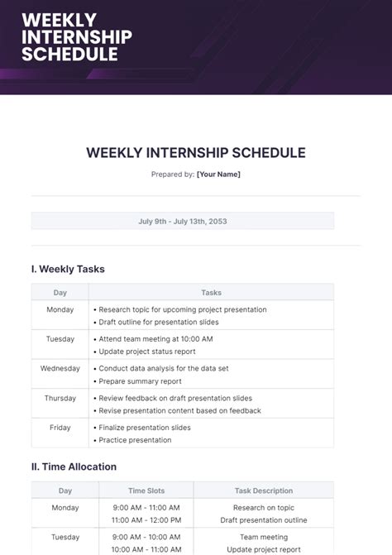This screenshot has width=392, height=555.
Task: Select the Task Description column header
Action: (264, 491)
